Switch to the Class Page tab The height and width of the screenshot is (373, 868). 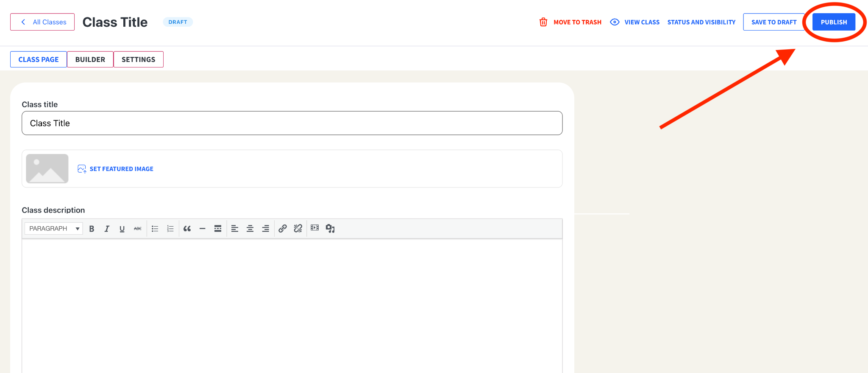coord(39,59)
